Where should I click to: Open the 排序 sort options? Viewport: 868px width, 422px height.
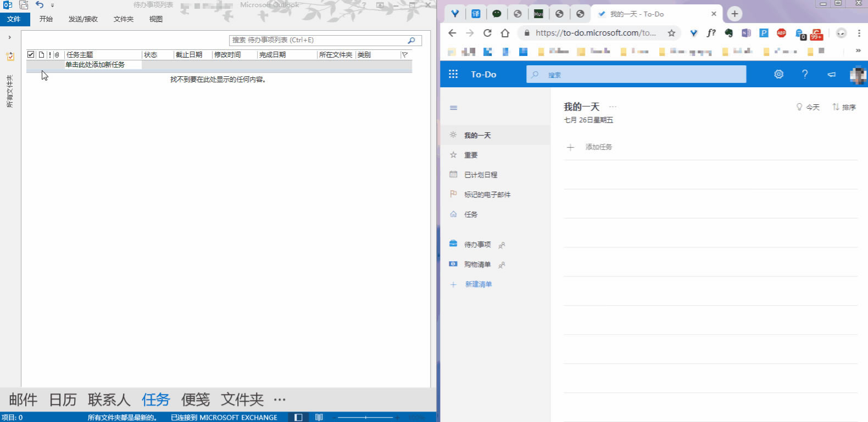tap(844, 107)
